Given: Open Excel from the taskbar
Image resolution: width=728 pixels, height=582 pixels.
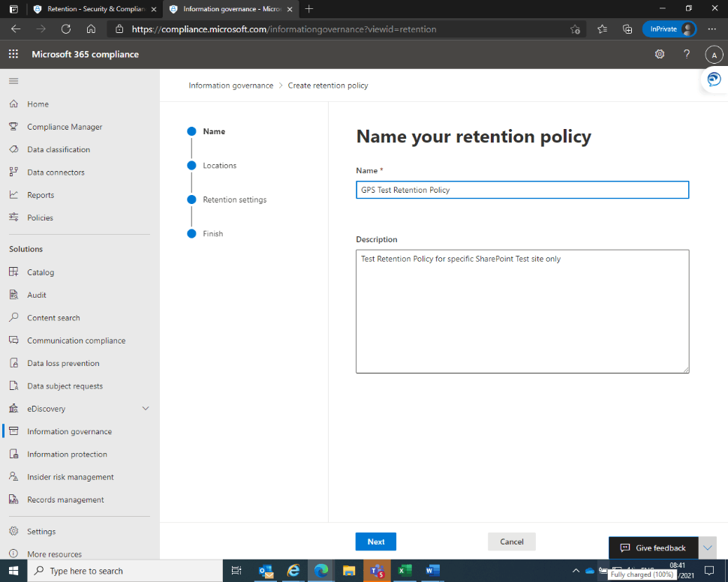Looking at the screenshot, I should click(x=405, y=571).
